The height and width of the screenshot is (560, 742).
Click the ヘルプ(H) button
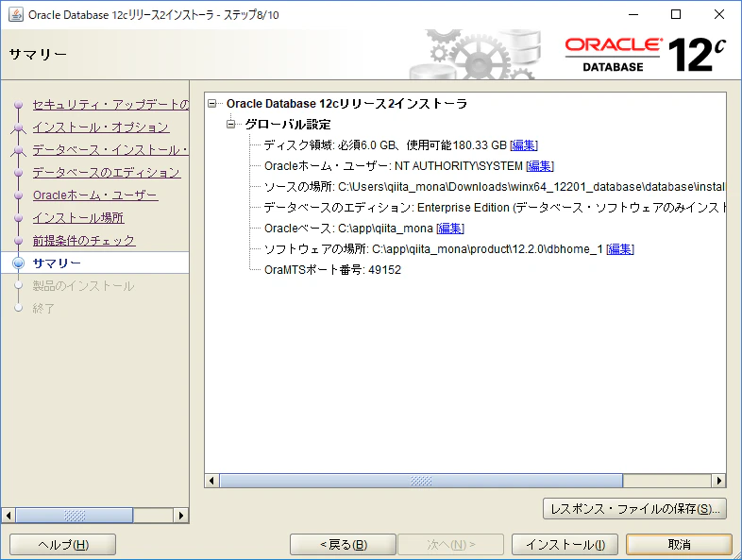pyautogui.click(x=63, y=545)
